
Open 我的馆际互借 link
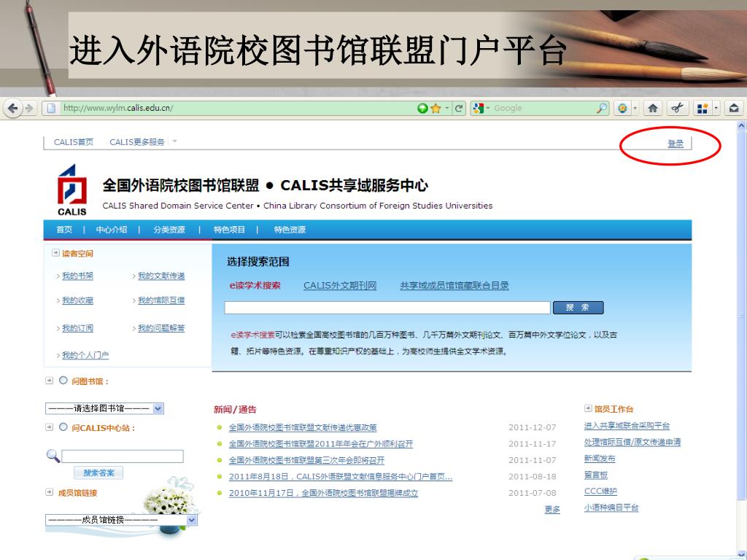(x=161, y=300)
